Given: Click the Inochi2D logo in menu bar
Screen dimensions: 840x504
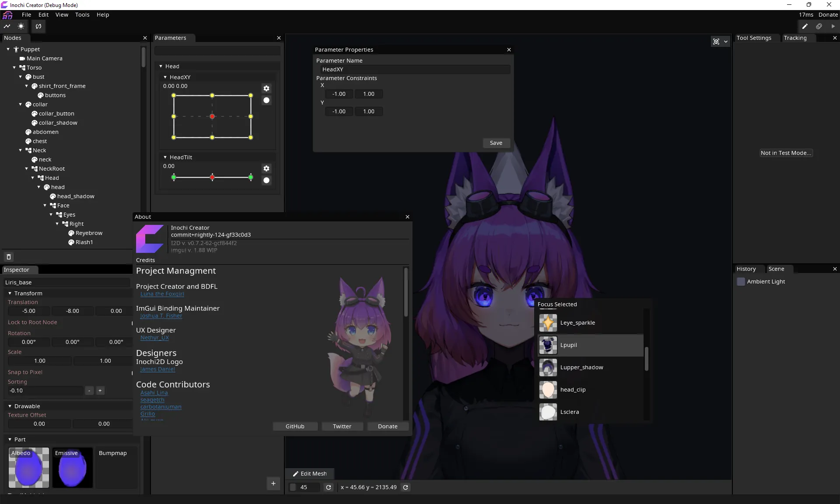Looking at the screenshot, I should pyautogui.click(x=7, y=15).
